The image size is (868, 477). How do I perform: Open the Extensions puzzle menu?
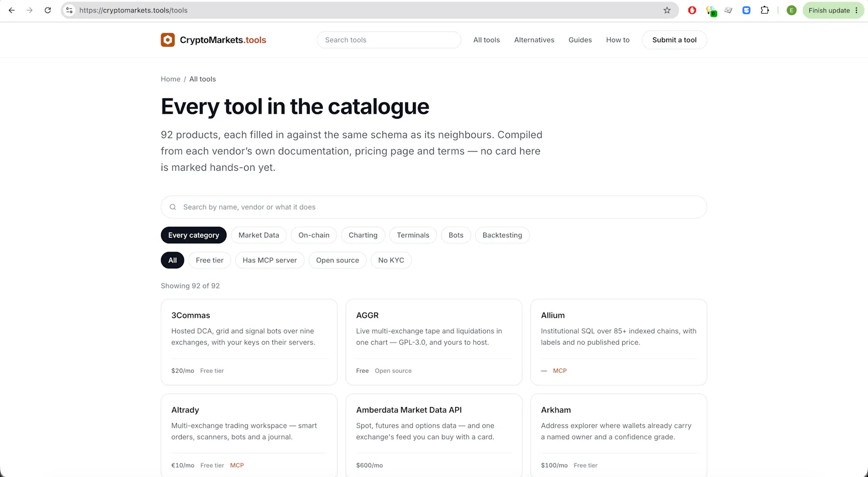pos(765,10)
